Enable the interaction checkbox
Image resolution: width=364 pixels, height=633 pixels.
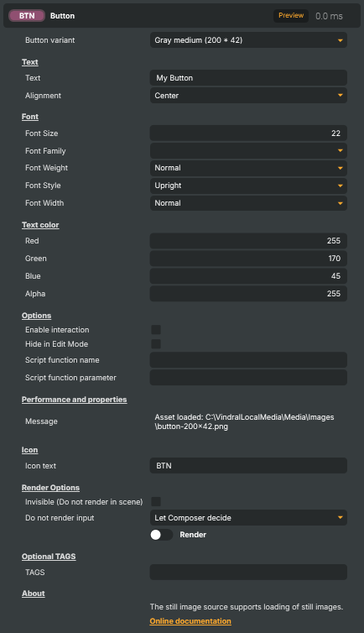pyautogui.click(x=156, y=330)
